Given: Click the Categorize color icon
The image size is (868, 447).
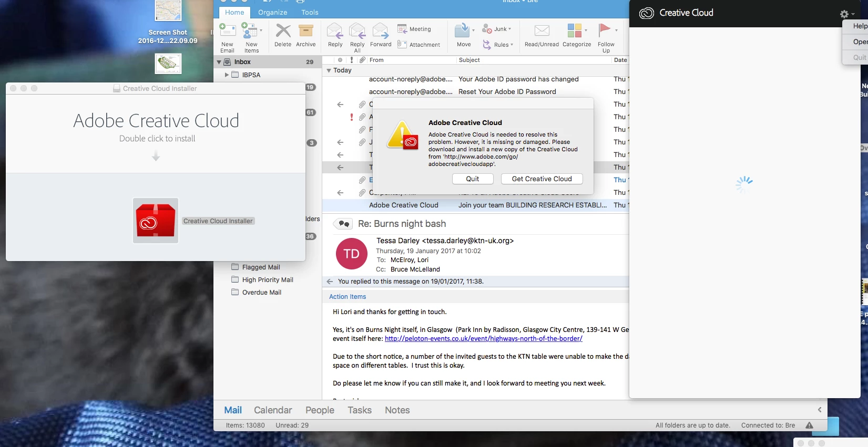Looking at the screenshot, I should coord(575,30).
